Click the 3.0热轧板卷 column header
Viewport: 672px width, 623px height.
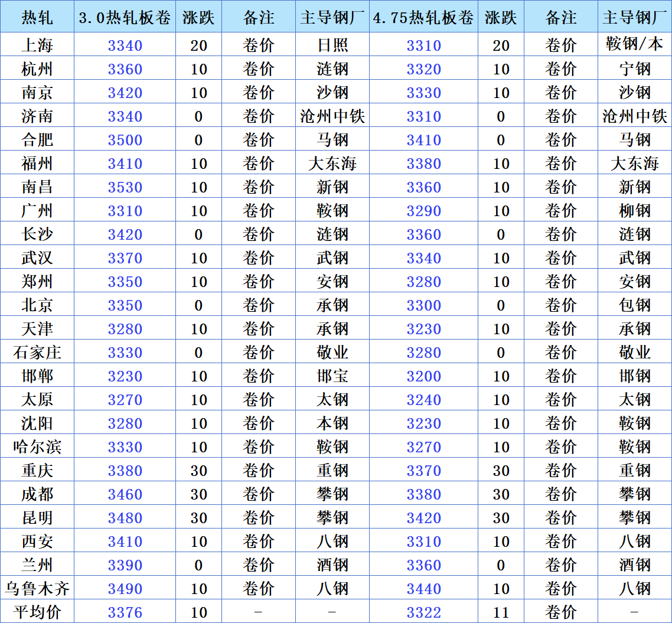[x=125, y=18]
